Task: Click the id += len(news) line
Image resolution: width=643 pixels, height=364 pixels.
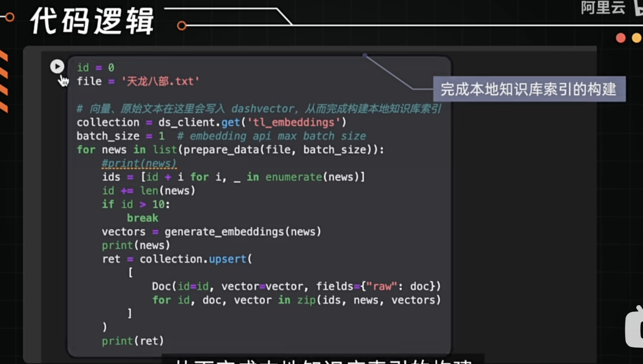Action: (x=148, y=191)
